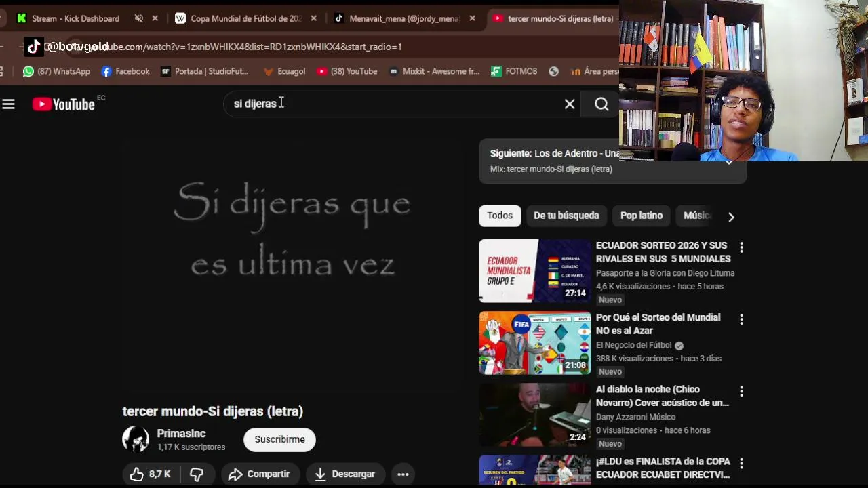Open the YouTube hamburger guide menu
This screenshot has height=488, width=868.
pyautogui.click(x=8, y=104)
